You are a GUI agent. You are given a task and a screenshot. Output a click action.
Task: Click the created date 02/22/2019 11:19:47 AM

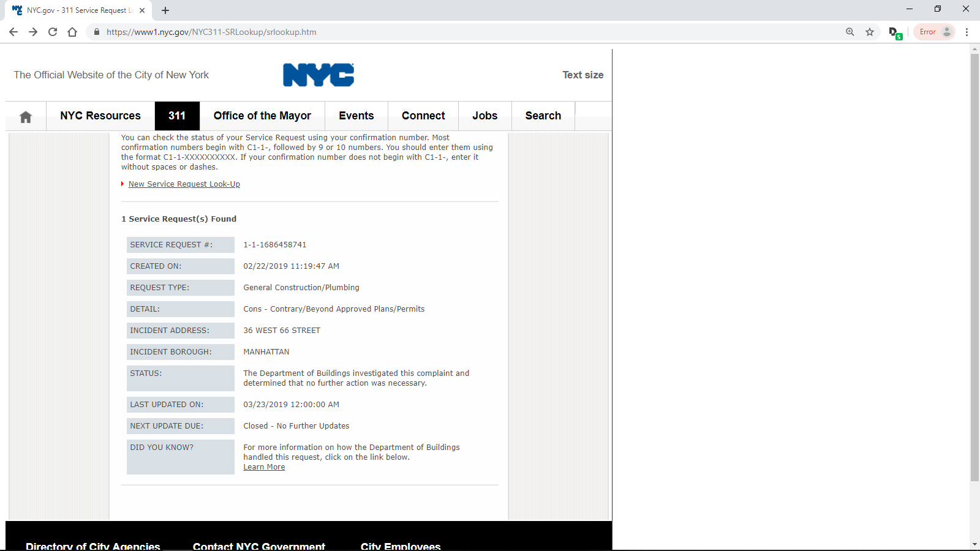pyautogui.click(x=292, y=266)
